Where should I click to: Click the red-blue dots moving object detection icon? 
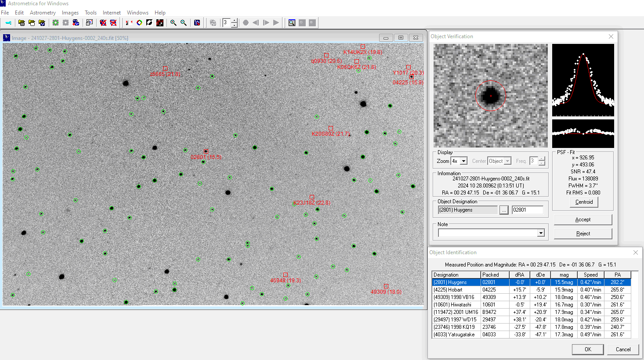[x=76, y=23]
